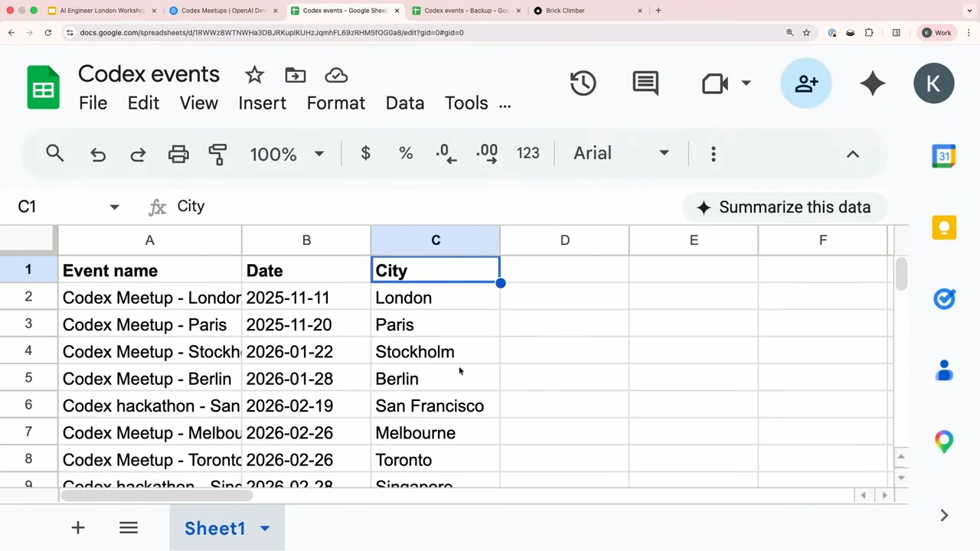Add a new sheet with plus
The height and width of the screenshot is (551, 980).
tap(77, 528)
